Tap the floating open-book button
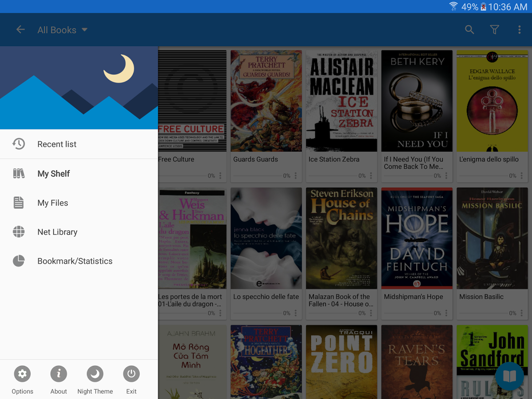Viewport: 532px width, 399px height. tap(509, 376)
